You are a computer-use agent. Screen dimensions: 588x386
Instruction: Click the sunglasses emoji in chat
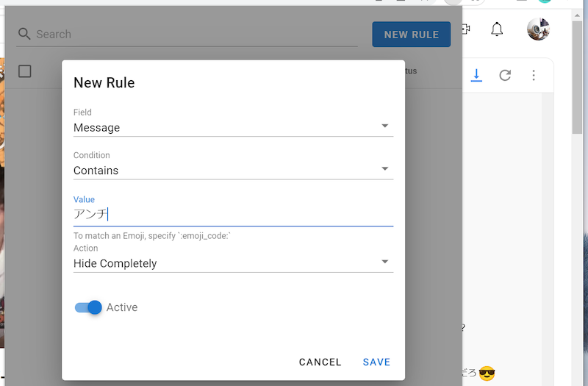click(487, 374)
